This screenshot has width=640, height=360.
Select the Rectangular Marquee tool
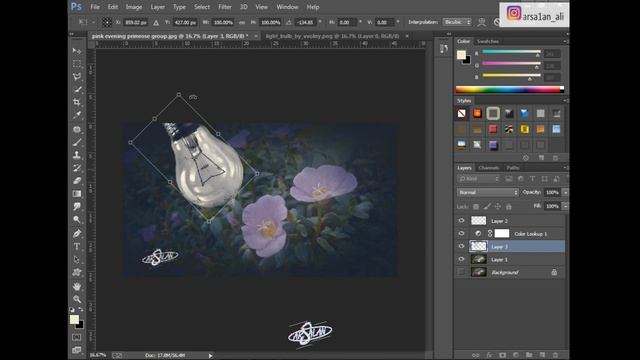coord(76,64)
